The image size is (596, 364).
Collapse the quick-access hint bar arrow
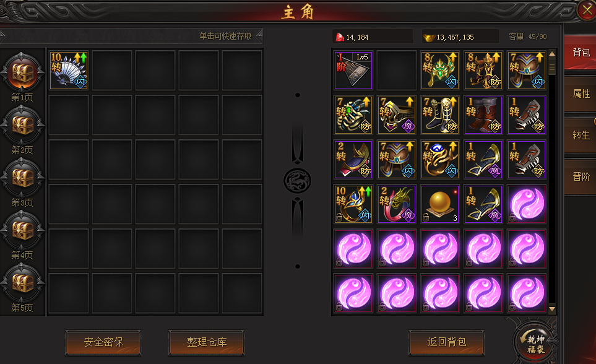[259, 36]
